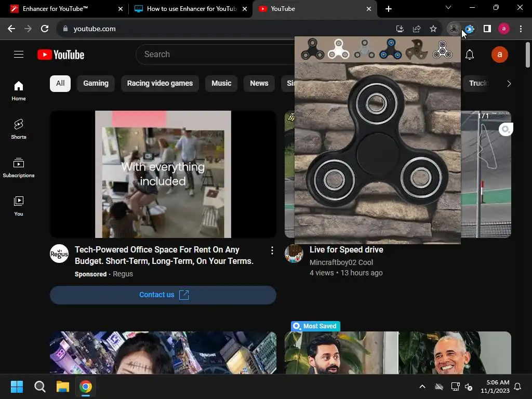Screen dimensions: 532x399
Task: Open Chrome three-dot menu
Action: click(521, 29)
